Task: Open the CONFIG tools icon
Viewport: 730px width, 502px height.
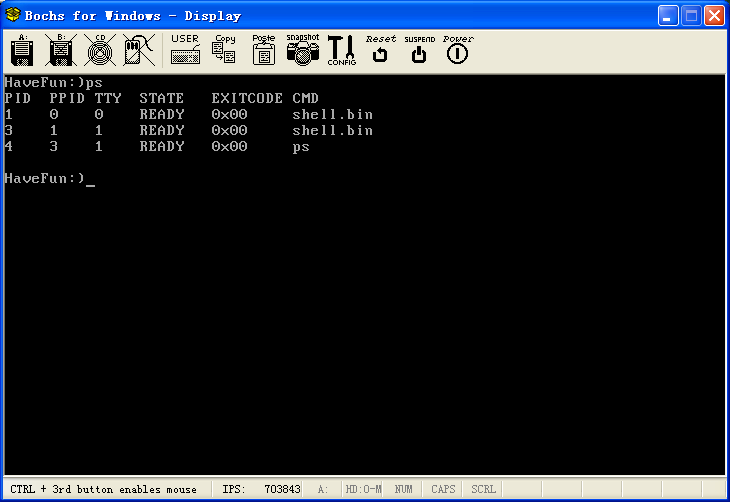Action: (342, 50)
